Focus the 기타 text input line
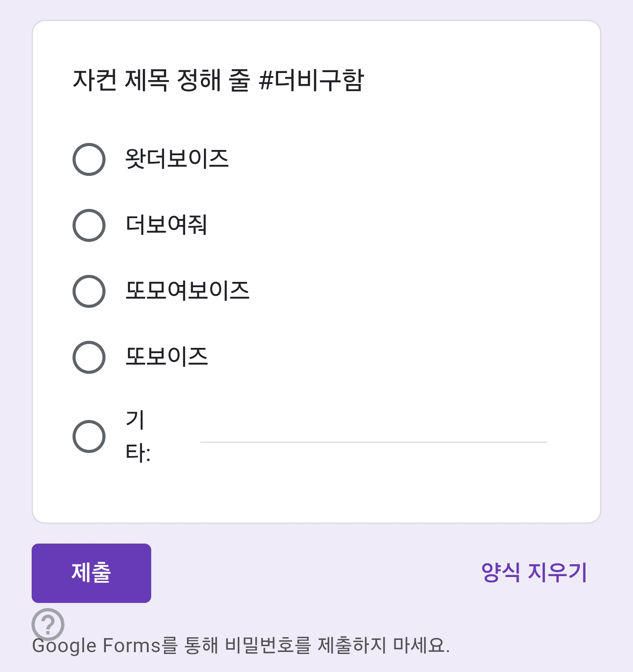 click(x=374, y=435)
